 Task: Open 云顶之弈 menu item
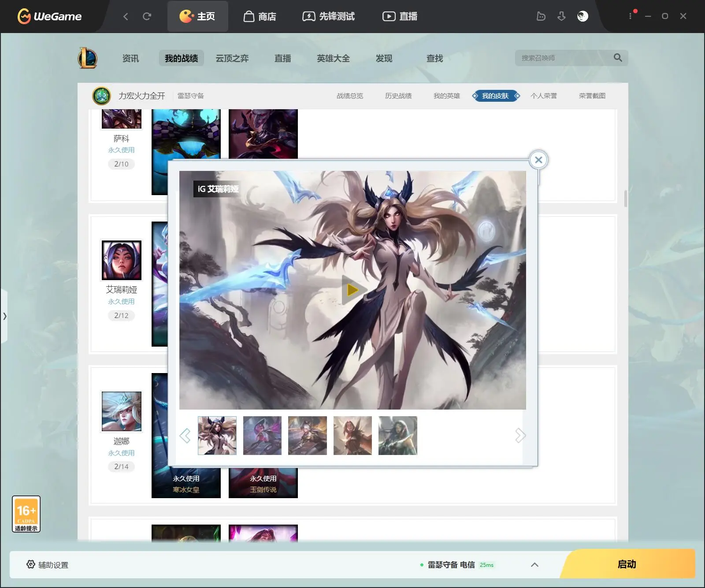tap(232, 58)
